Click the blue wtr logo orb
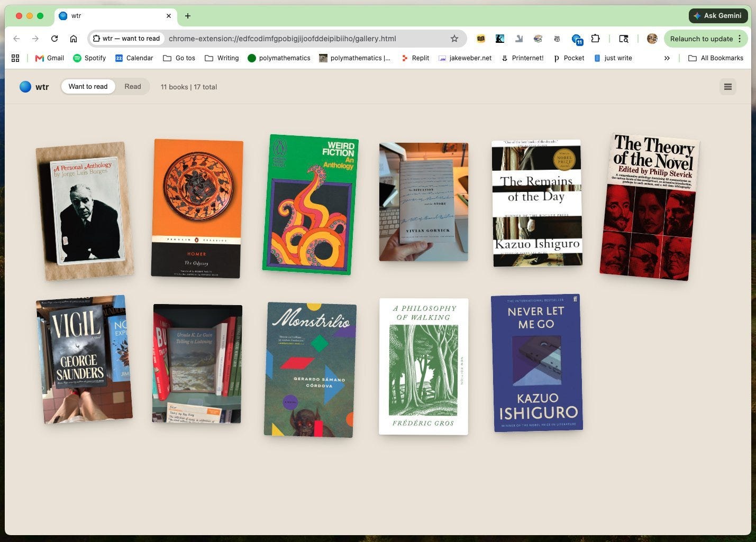 [x=25, y=87]
